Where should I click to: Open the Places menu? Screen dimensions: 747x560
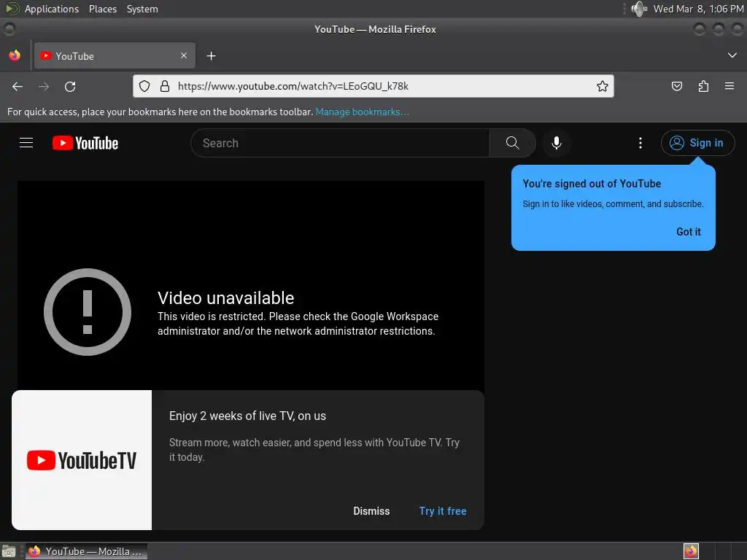[103, 9]
